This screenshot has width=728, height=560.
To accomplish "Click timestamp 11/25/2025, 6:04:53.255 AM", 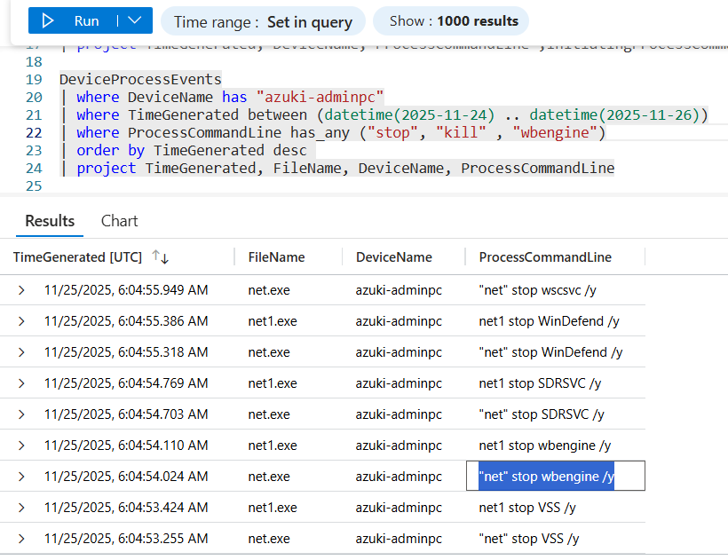I will coord(126,539).
